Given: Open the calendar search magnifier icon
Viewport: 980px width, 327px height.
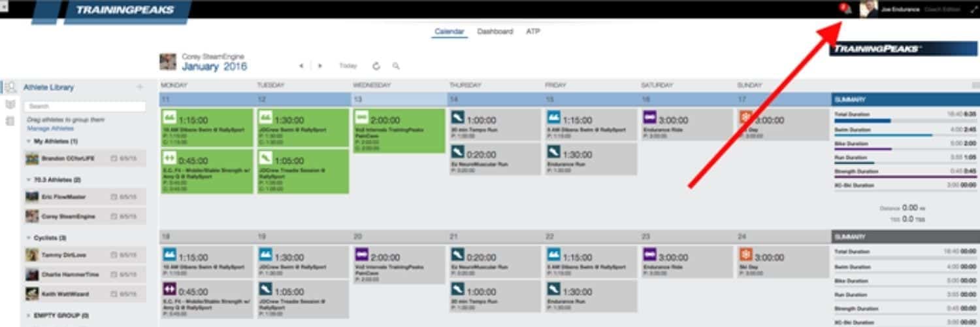Looking at the screenshot, I should coord(396,66).
